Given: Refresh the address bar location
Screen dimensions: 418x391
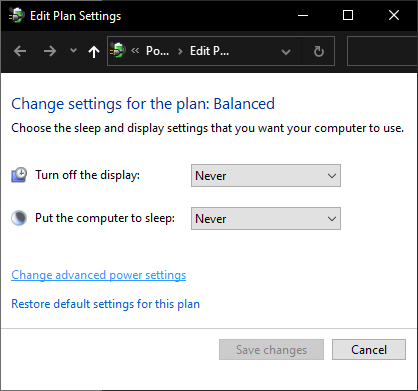Looking at the screenshot, I should tap(319, 51).
